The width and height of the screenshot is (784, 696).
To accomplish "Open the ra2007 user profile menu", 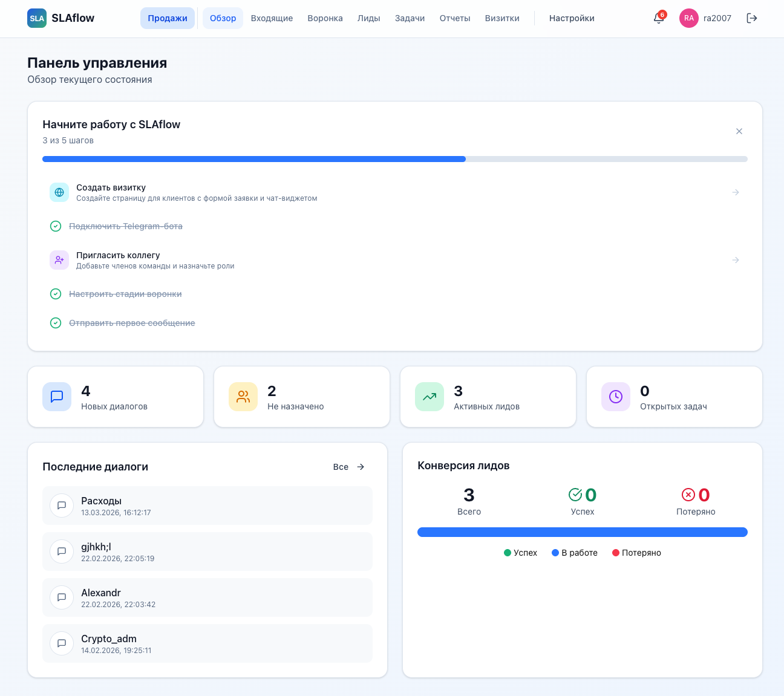I will [x=705, y=18].
